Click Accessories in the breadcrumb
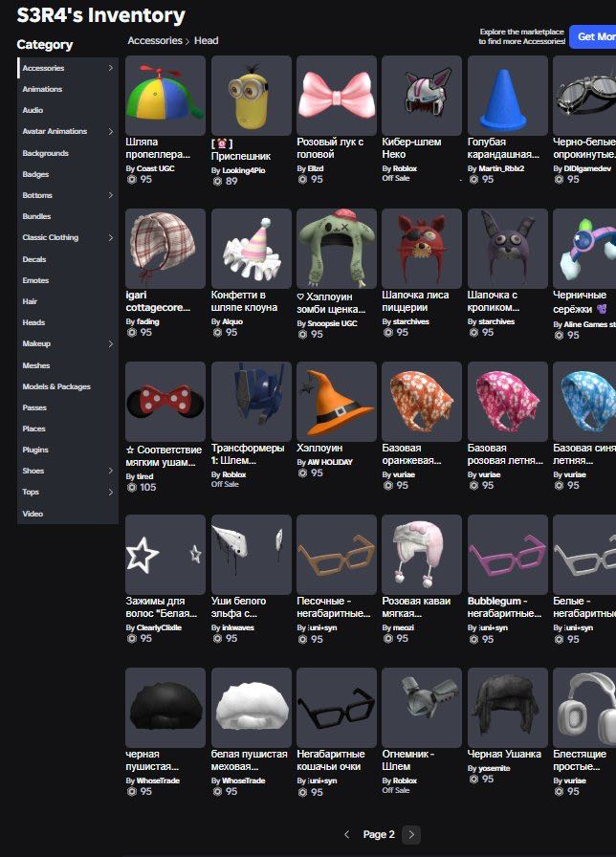 155,40
